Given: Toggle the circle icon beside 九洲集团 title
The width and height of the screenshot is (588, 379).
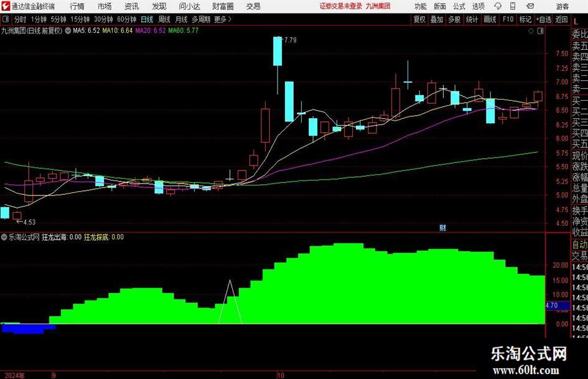Looking at the screenshot, I should [68, 30].
